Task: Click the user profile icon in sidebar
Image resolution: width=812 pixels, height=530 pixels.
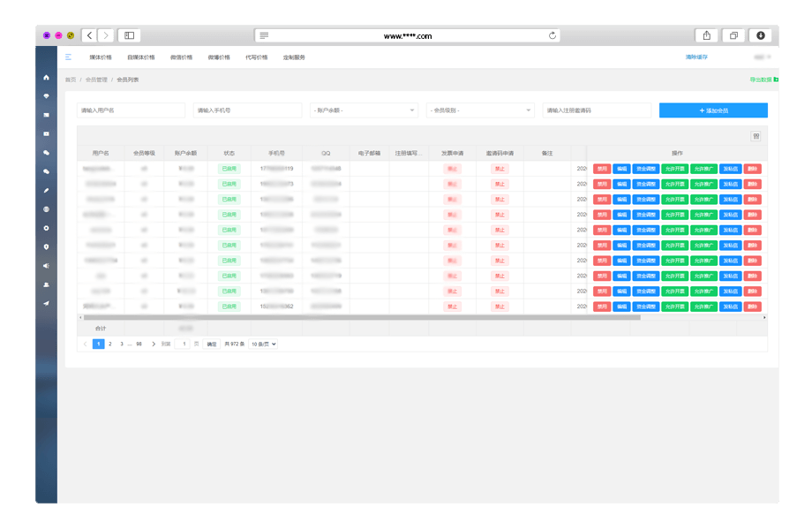Action: [46, 284]
